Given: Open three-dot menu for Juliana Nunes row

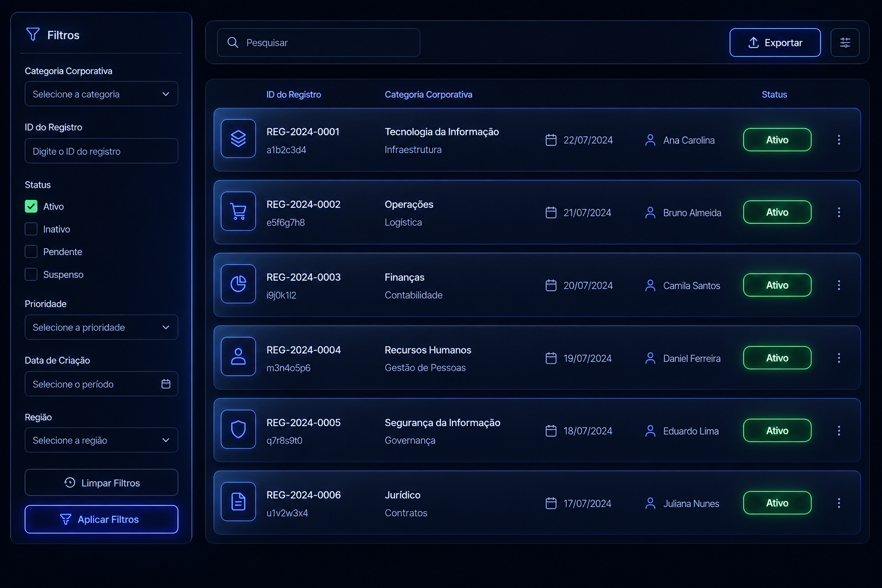Looking at the screenshot, I should [838, 503].
